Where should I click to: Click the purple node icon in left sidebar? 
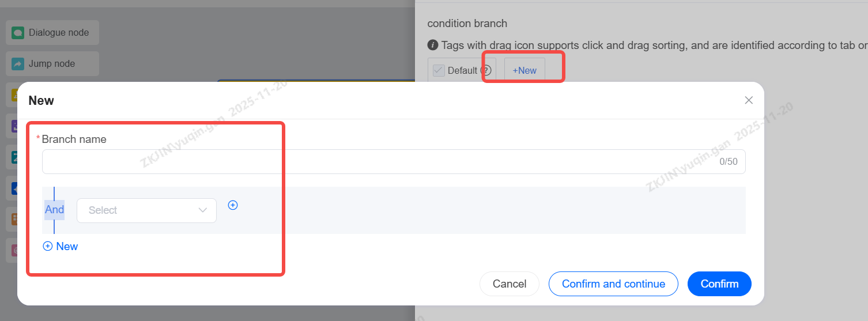(x=15, y=126)
